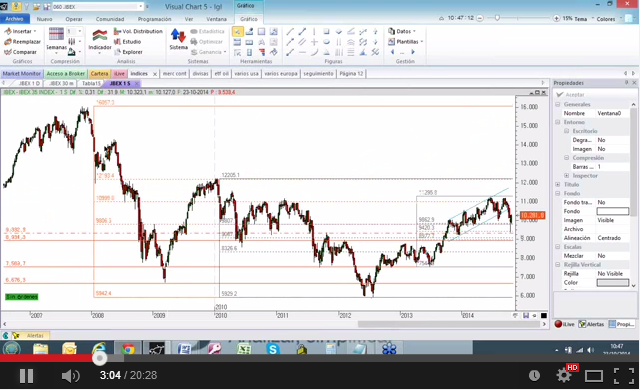
Task: Select the vertical line figure tool
Action: [314, 31]
